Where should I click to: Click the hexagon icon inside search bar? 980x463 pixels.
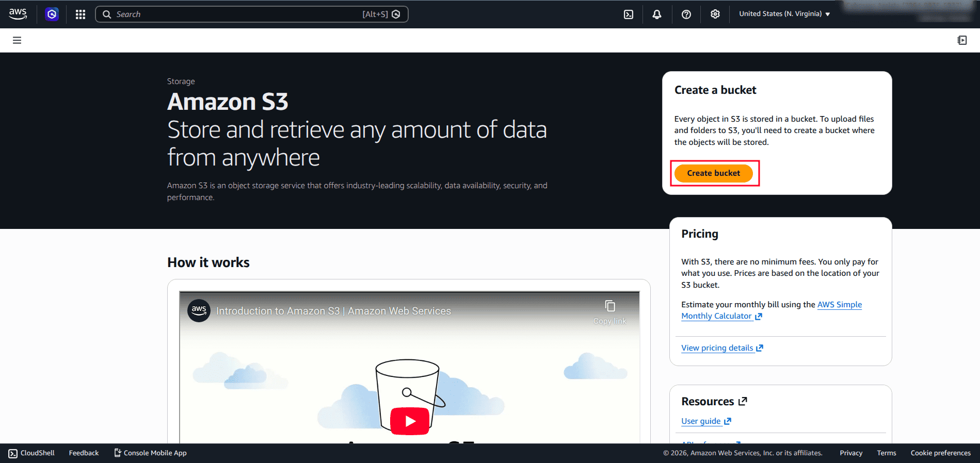coord(396,14)
